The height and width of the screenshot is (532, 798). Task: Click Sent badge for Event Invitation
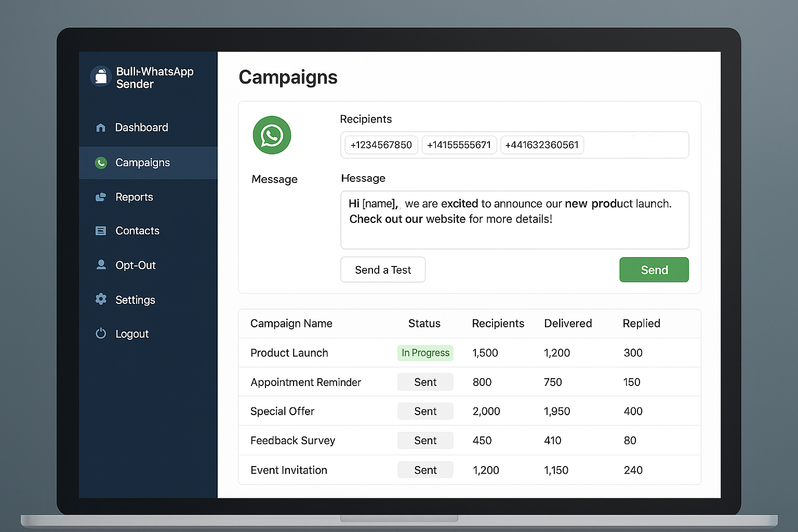point(425,470)
